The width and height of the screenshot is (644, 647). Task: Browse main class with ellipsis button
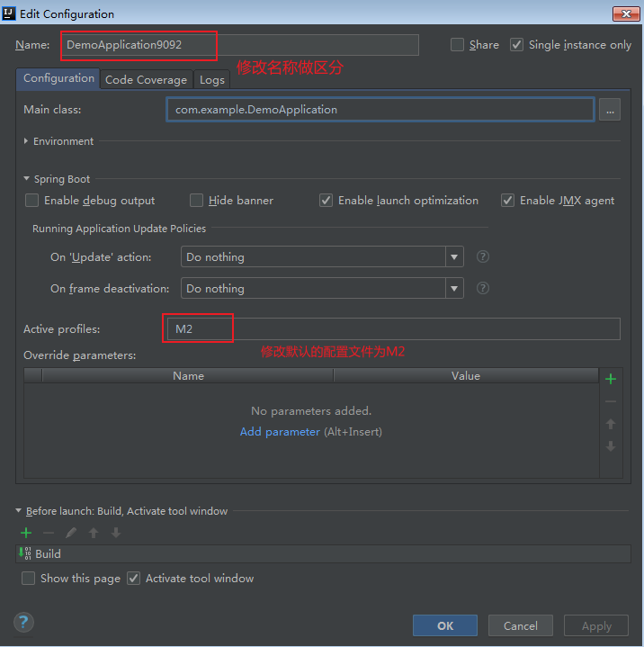tap(610, 110)
